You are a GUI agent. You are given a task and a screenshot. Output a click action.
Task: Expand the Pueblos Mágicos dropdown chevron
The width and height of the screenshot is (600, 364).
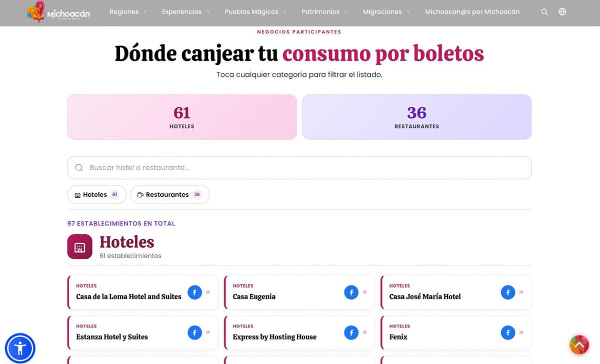click(285, 12)
